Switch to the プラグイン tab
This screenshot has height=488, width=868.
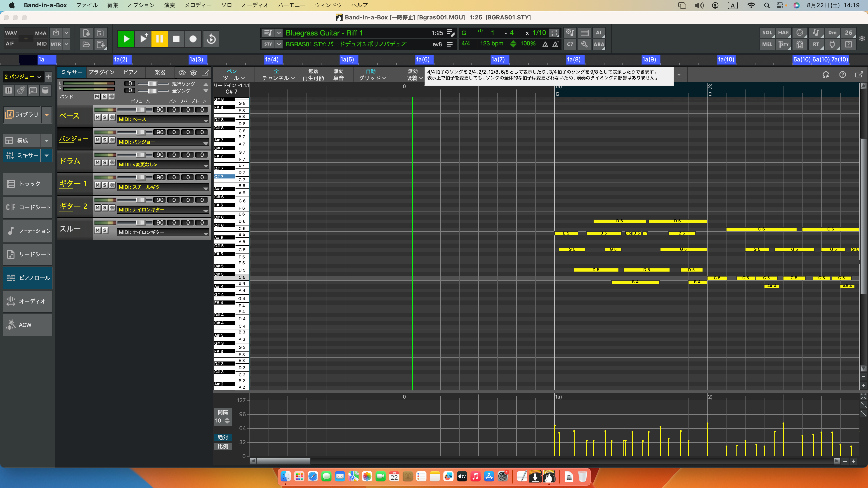[x=101, y=72]
